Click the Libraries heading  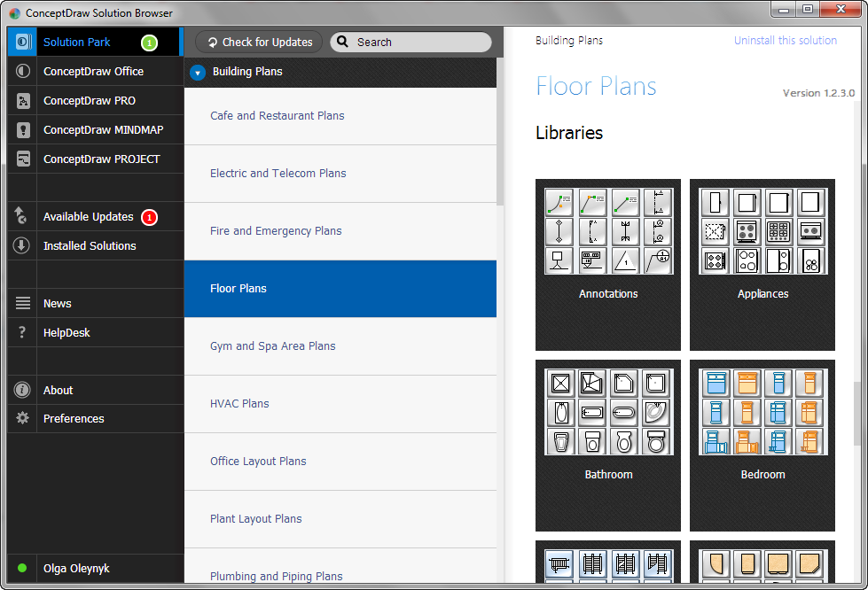point(569,133)
